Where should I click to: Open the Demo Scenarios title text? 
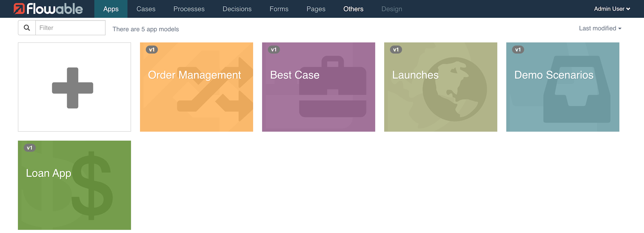tap(554, 75)
